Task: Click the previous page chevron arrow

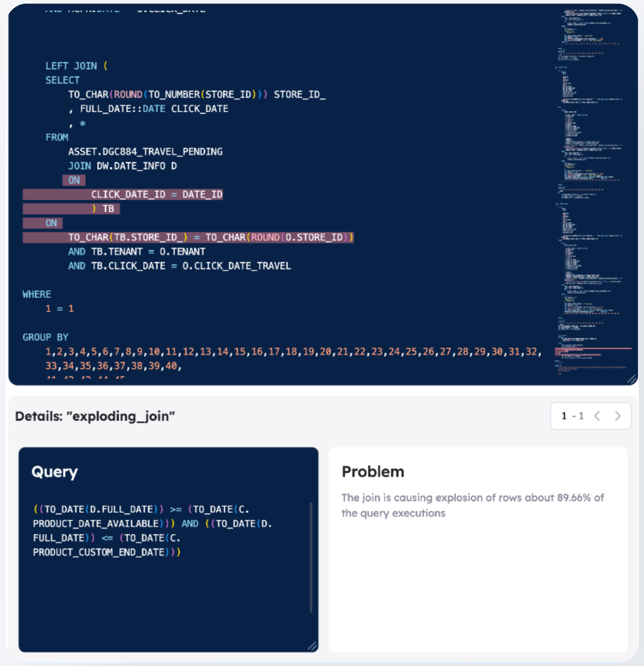Action: [x=598, y=416]
